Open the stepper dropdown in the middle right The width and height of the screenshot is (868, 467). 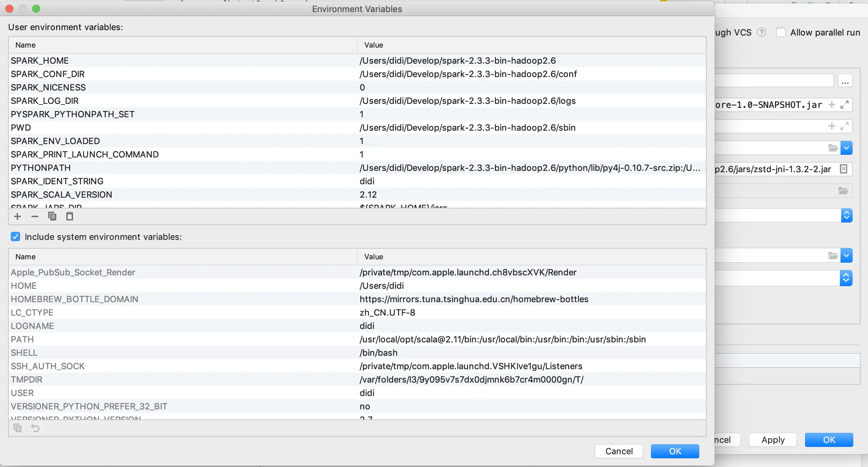(846, 215)
